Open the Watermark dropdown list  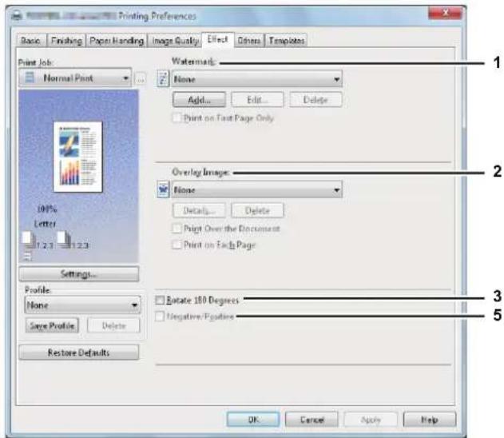pyautogui.click(x=257, y=79)
